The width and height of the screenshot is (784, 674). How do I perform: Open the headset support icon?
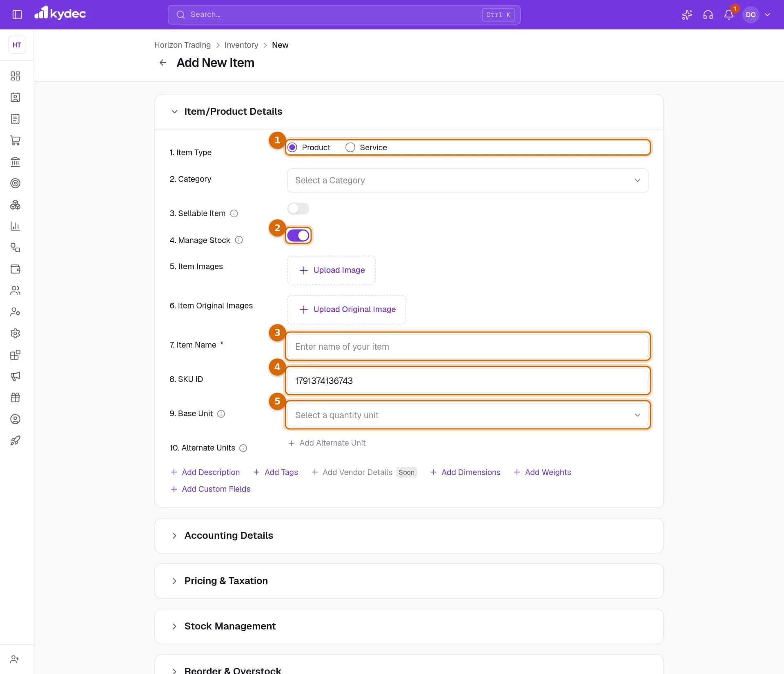coord(708,15)
